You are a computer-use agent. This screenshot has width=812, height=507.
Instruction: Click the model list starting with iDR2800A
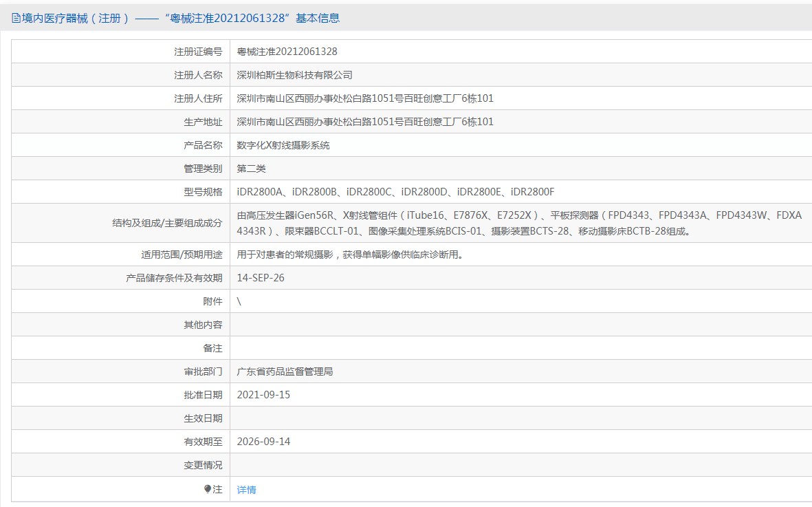pyautogui.click(x=395, y=192)
